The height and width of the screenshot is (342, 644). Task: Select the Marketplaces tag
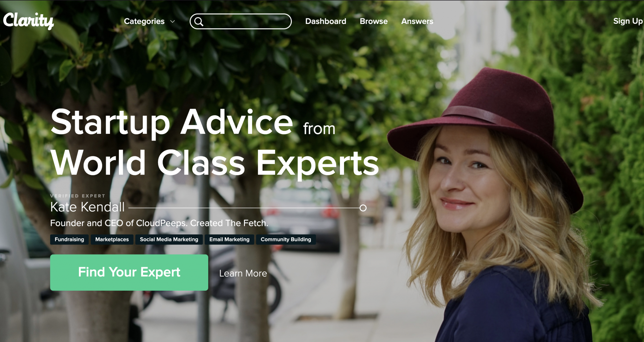tap(112, 239)
